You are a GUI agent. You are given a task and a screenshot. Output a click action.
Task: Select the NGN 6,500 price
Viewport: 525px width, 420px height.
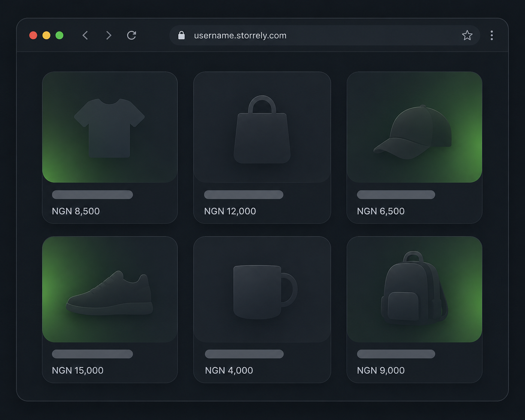[380, 211]
